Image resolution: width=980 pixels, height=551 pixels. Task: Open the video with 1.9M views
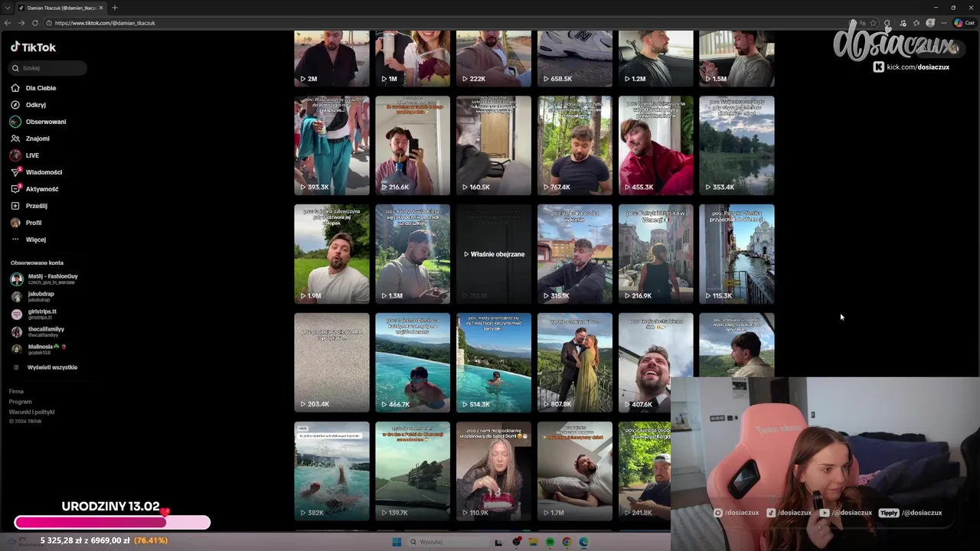point(332,254)
